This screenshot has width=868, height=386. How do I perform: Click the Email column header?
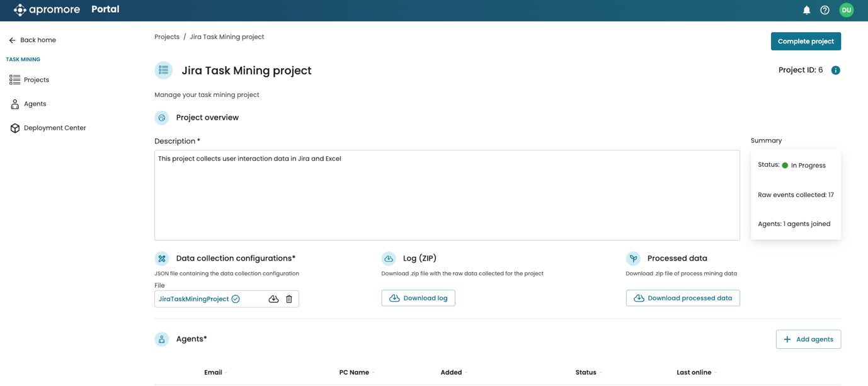click(213, 373)
